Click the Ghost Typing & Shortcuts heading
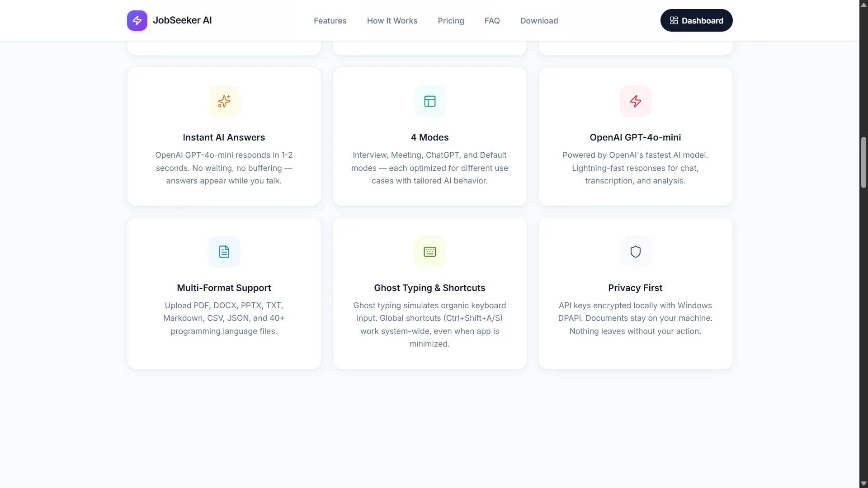This screenshot has height=488, width=868. 429,288
